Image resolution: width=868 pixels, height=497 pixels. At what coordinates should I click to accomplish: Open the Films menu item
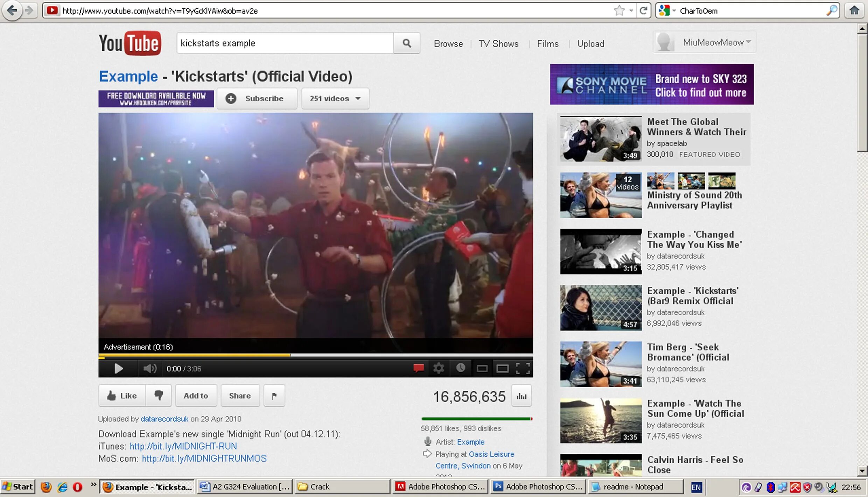[x=548, y=44]
